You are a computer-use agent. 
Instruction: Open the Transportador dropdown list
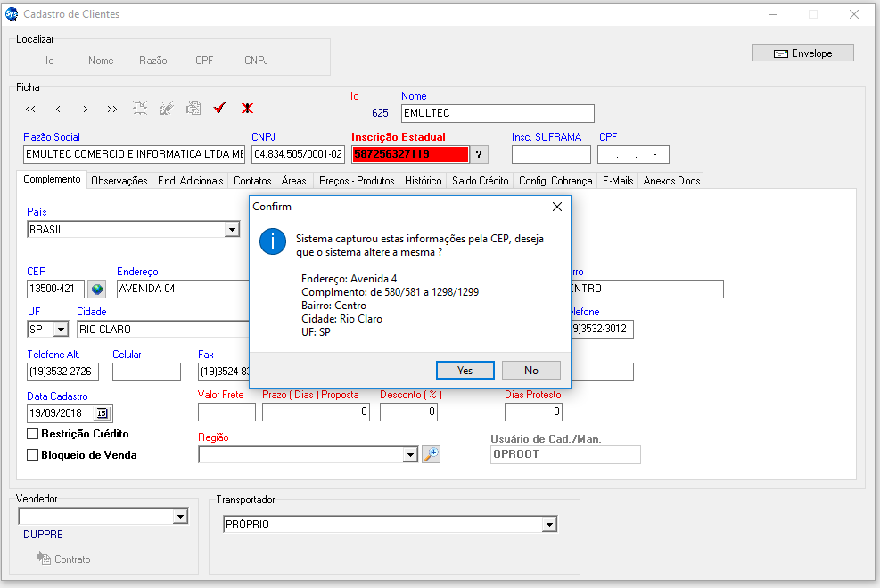[x=549, y=525]
